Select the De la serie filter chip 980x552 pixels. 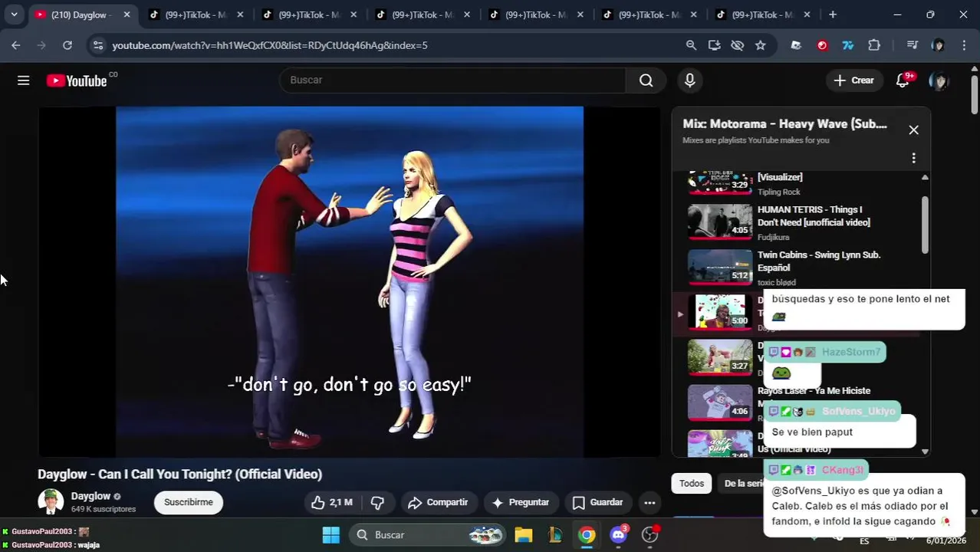[x=744, y=484]
